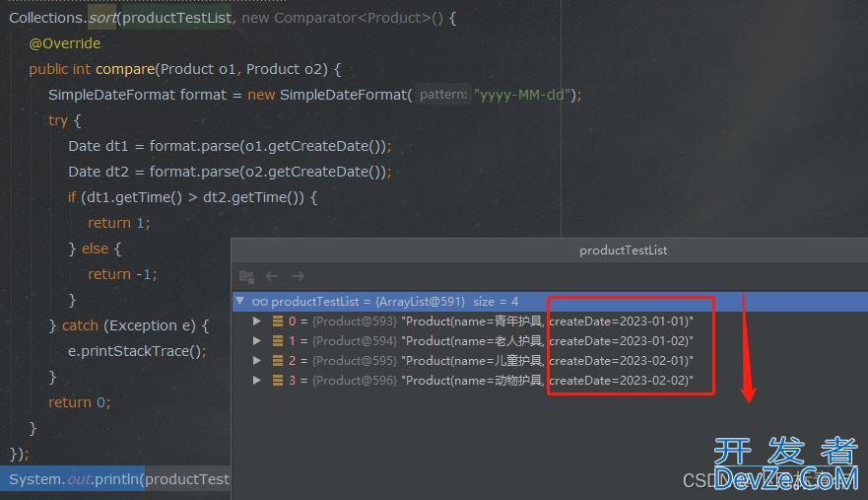
Task: Click the @Override annotation
Action: click(x=65, y=43)
